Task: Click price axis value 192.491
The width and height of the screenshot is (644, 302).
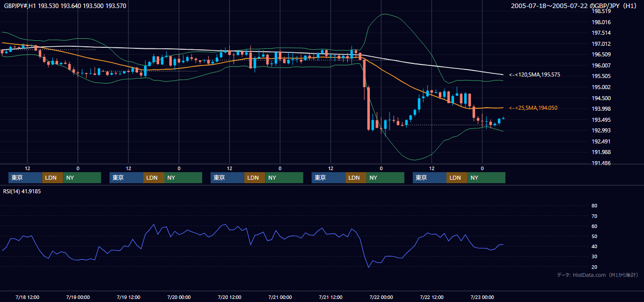Action: 601,141
